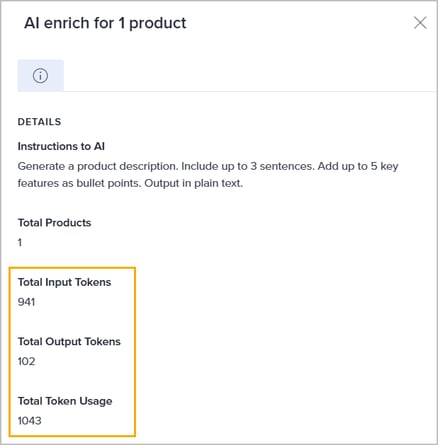This screenshot has width=438, height=445.
Task: Click 'features as bullet points' text
Action: [79, 183]
